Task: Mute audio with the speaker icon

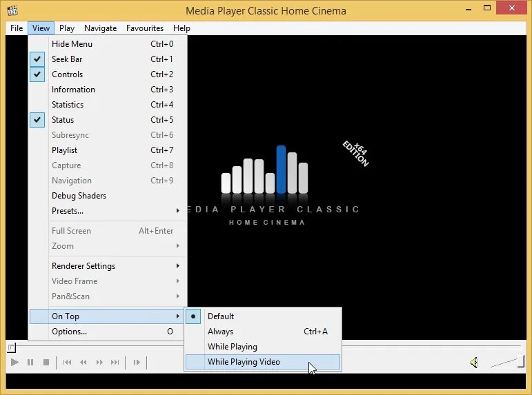Action: click(x=474, y=363)
